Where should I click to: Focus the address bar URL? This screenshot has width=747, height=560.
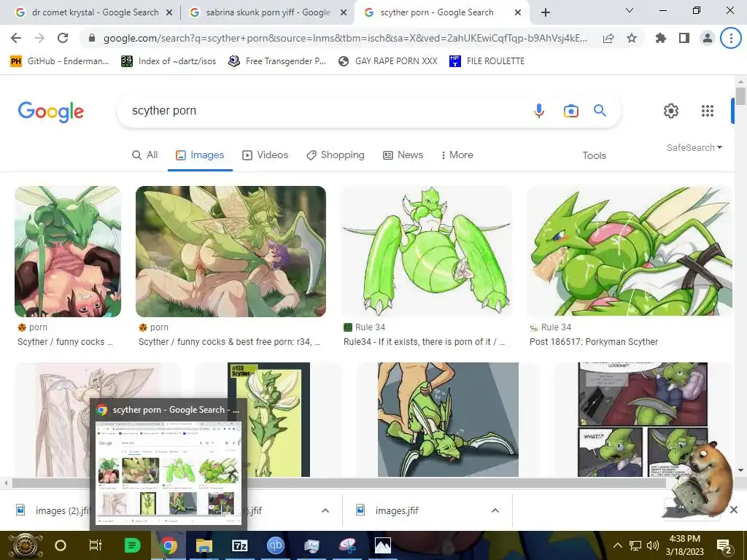[345, 38]
